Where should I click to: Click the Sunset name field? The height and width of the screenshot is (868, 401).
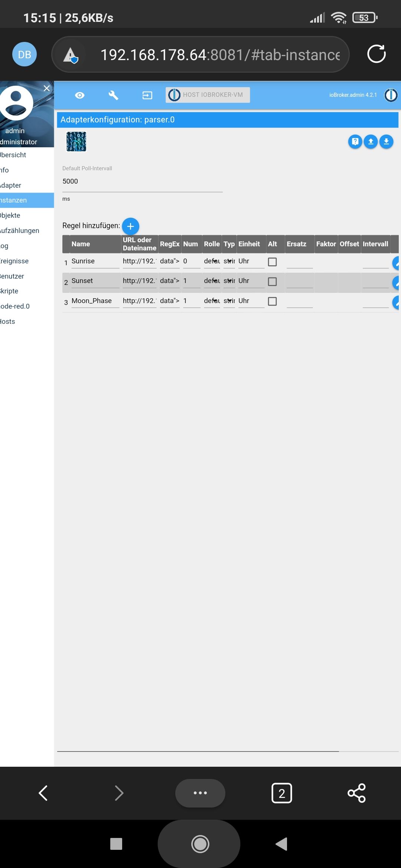point(95,281)
